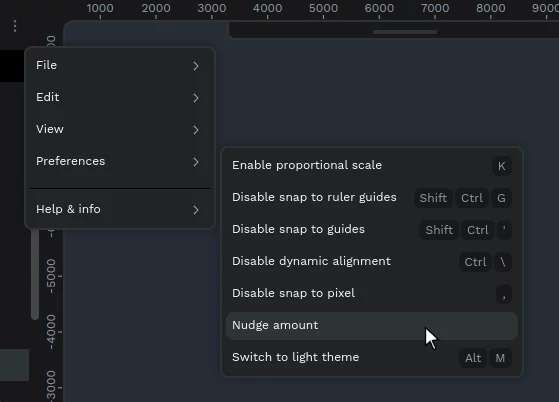
Task: Disable snap to ruler guides
Action: point(372,198)
